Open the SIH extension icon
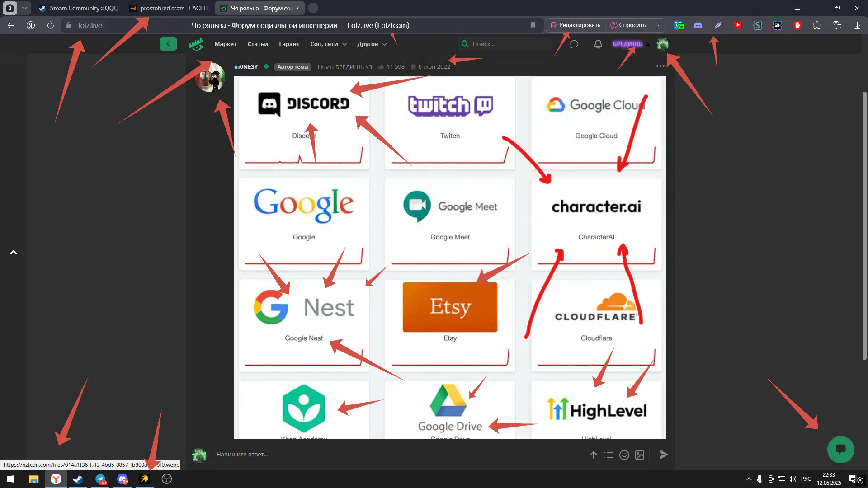This screenshot has width=868, height=488. coord(778,25)
